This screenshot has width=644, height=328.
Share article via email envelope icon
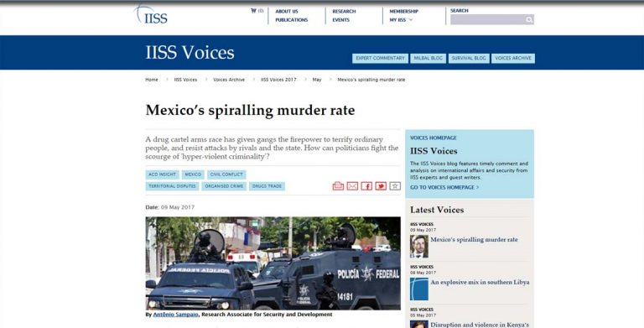pos(352,186)
